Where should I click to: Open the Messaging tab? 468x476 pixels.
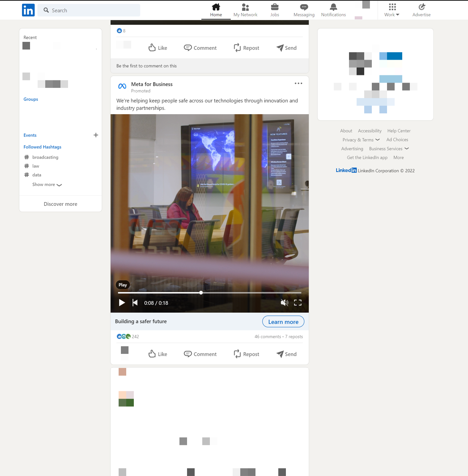click(x=304, y=10)
